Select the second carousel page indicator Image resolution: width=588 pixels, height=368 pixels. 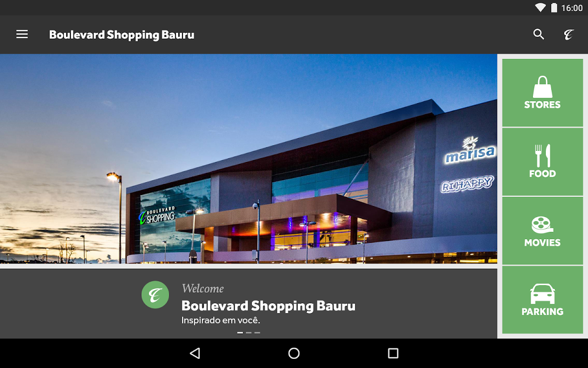coord(249,333)
